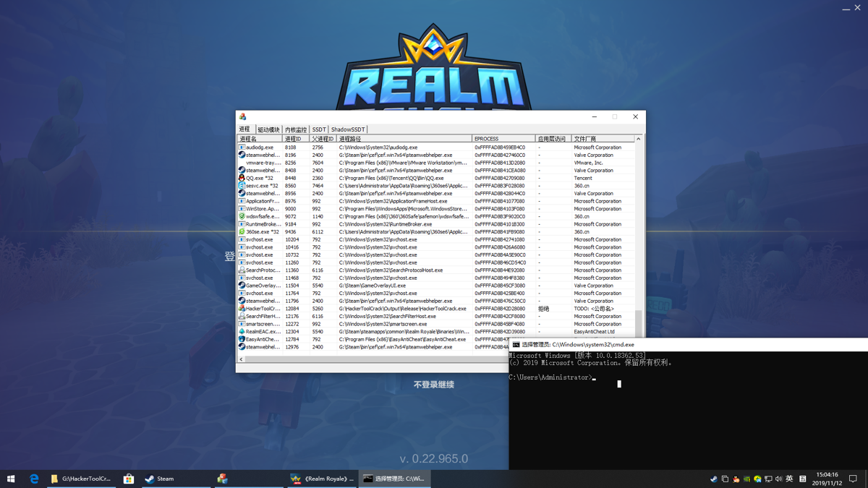The width and height of the screenshot is (868, 488).
Task: Switch to the 内核监控 tab
Action: (296, 130)
